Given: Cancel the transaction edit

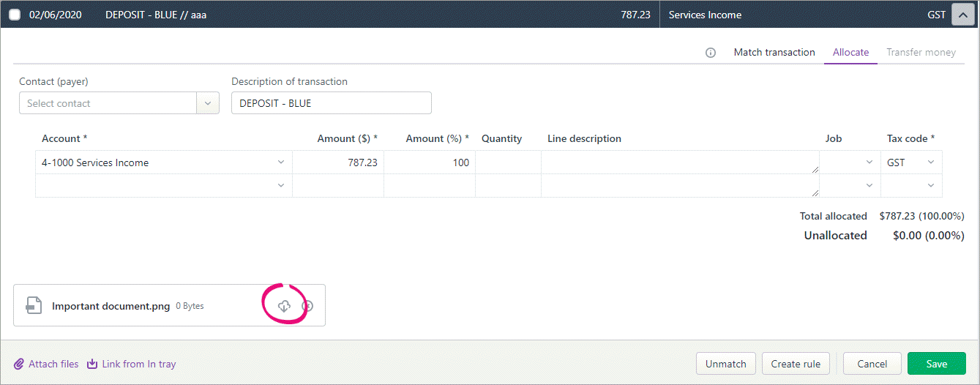Looking at the screenshot, I should point(872,364).
